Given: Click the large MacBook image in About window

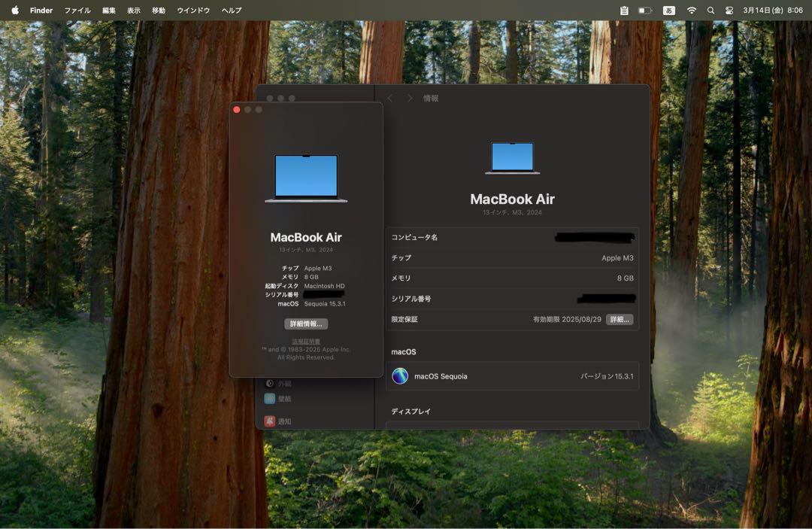Looking at the screenshot, I should click(306, 178).
